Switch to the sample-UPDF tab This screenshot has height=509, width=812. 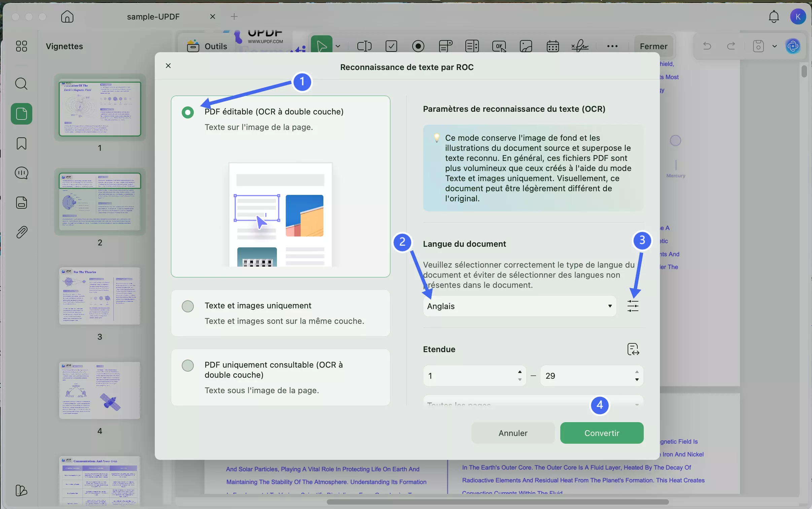click(153, 16)
